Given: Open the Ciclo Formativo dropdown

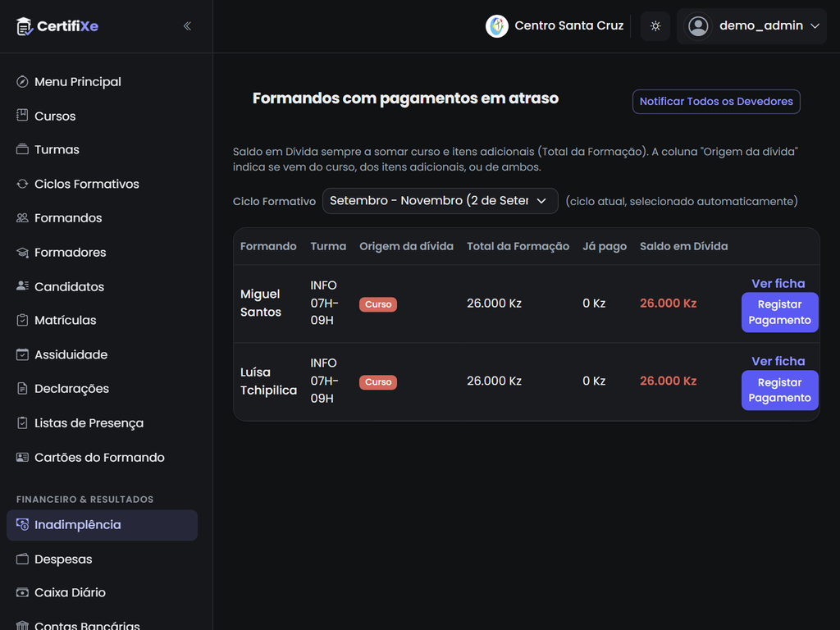Looking at the screenshot, I should pos(441,201).
